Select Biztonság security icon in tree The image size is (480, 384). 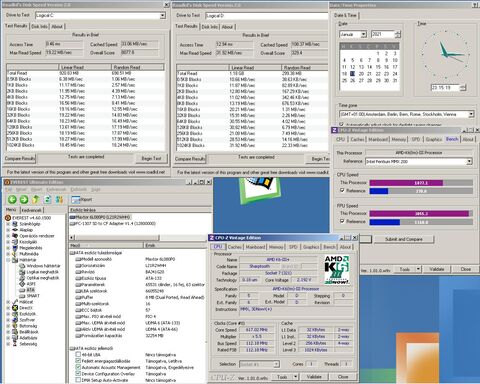click(15, 326)
